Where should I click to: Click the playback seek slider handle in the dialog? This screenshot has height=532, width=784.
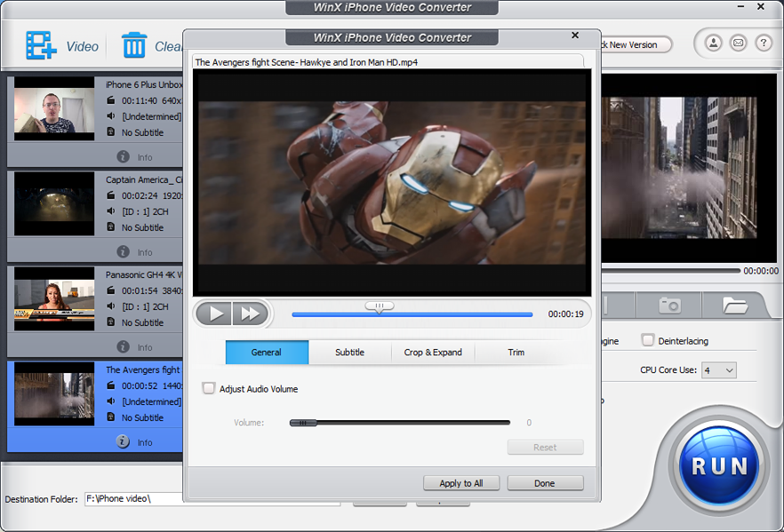click(x=379, y=306)
